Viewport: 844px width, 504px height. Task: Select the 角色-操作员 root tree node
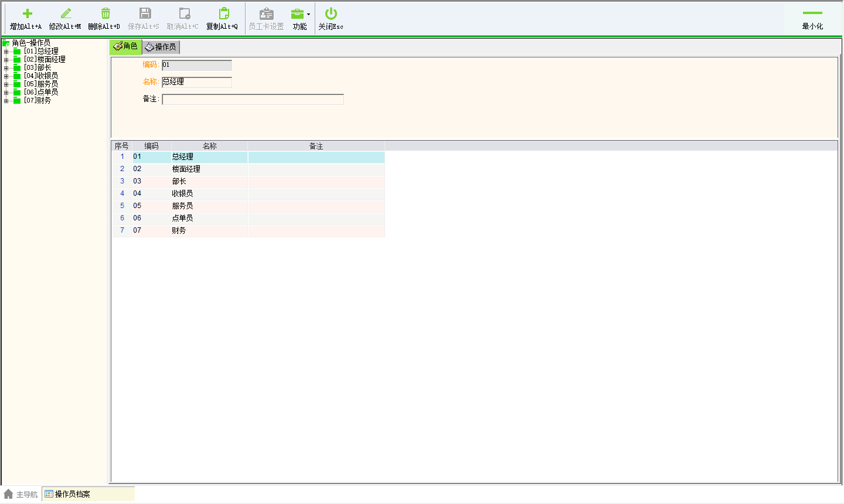(x=31, y=43)
